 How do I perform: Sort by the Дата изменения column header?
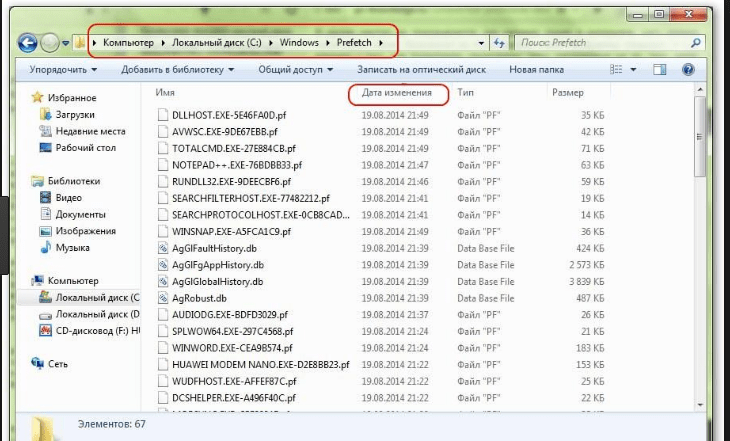pos(397,93)
